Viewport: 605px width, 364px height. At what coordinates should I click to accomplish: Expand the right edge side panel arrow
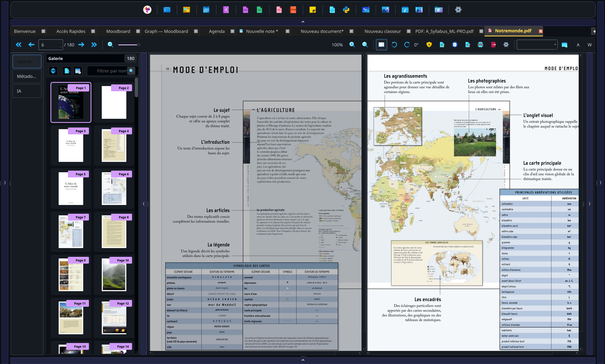pos(600,182)
